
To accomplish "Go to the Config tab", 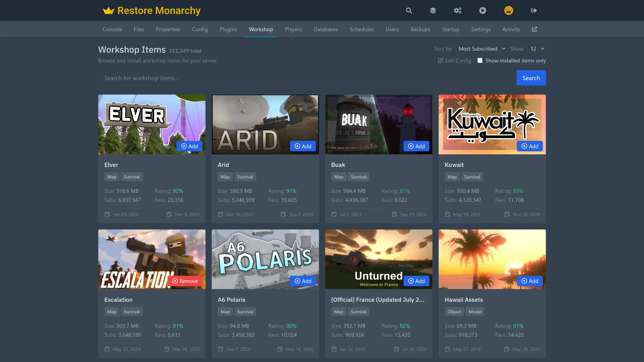I will click(x=200, y=29).
